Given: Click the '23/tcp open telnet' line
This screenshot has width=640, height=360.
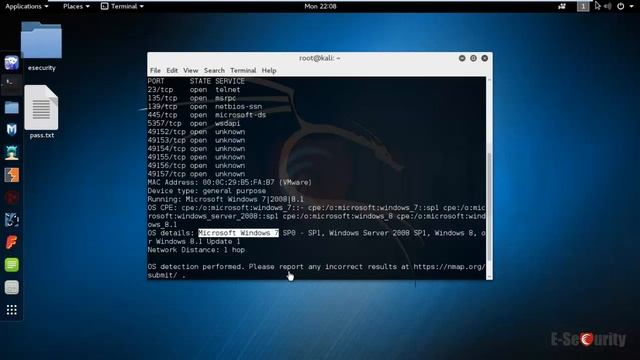Looking at the screenshot, I should point(194,90).
